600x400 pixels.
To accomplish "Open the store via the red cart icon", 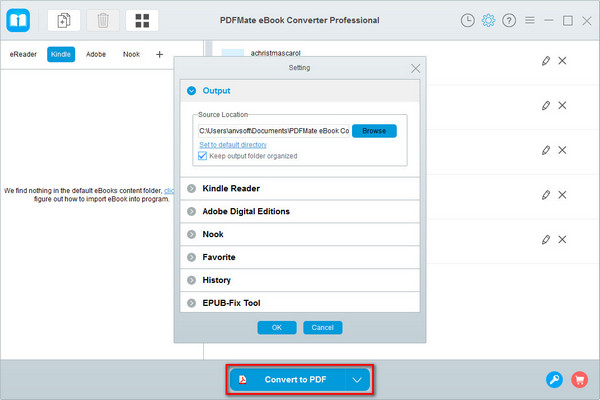I will coord(579,380).
